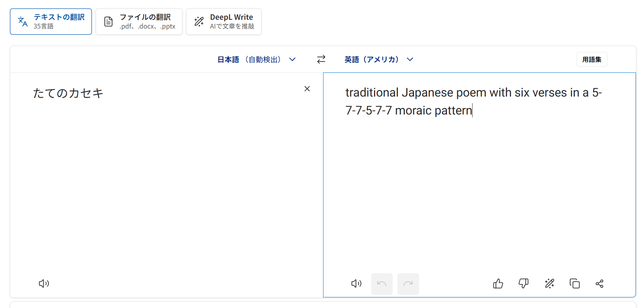Open the DeepL Write tab

(224, 22)
